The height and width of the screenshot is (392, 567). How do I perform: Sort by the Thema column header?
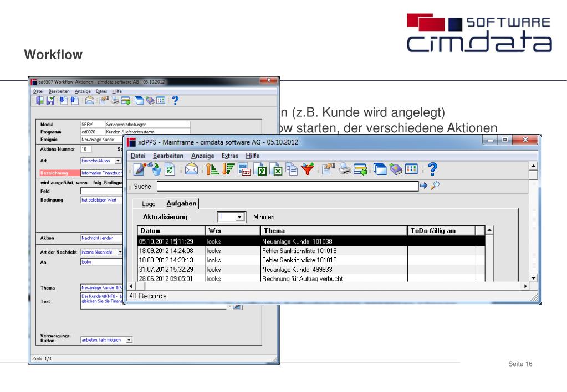pos(334,230)
